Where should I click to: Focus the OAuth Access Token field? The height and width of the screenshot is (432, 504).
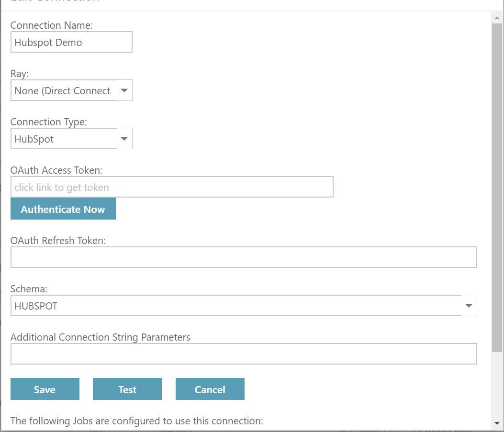[x=172, y=187]
